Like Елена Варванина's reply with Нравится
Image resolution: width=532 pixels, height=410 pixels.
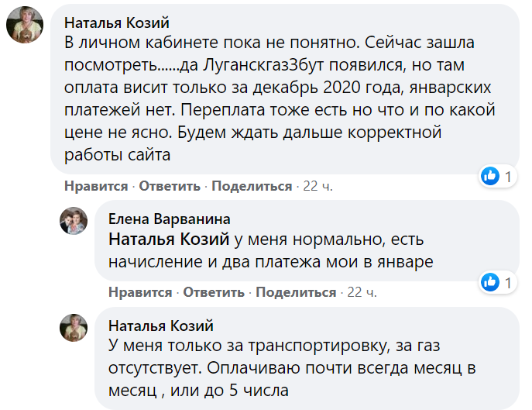tap(139, 292)
